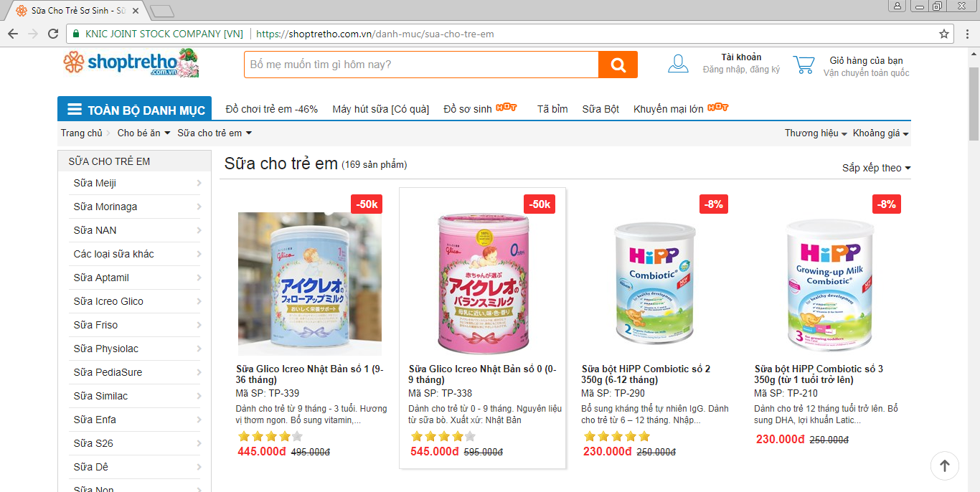Open the shopping cart icon

coord(804,65)
